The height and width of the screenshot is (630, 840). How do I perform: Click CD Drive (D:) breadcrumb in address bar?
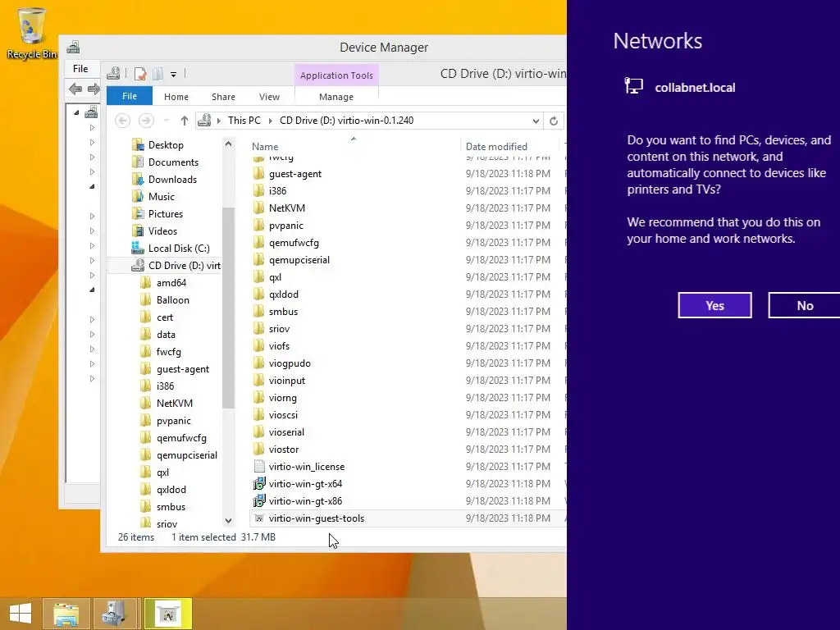coord(347,121)
